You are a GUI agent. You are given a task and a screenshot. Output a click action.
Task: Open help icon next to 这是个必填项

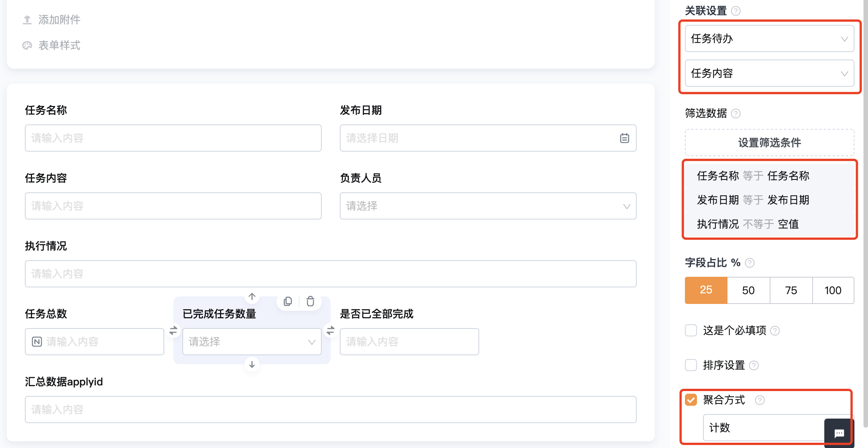point(775,331)
